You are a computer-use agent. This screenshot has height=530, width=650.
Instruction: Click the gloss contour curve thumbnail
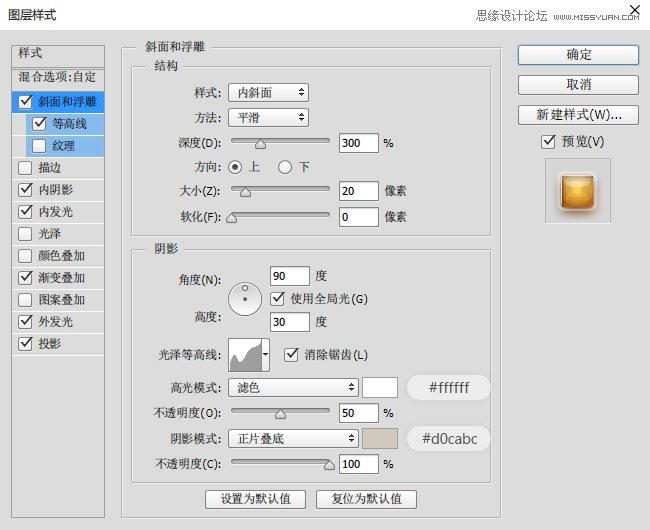(x=245, y=355)
